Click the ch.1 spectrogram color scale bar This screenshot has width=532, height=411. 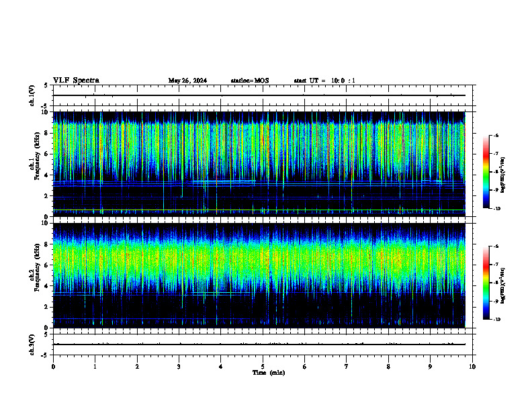486,172
